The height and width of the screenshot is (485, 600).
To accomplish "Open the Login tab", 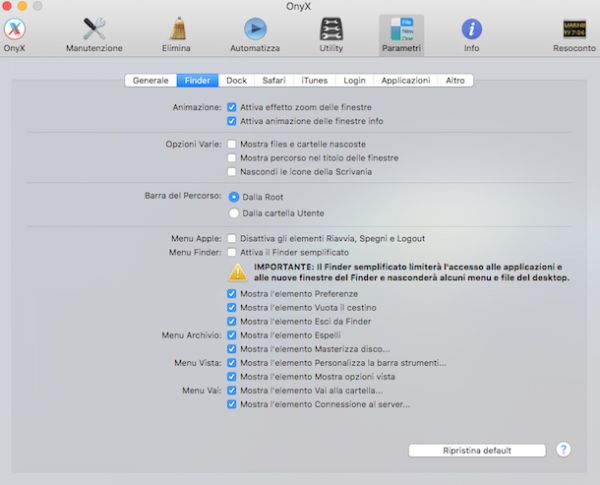I will point(354,80).
